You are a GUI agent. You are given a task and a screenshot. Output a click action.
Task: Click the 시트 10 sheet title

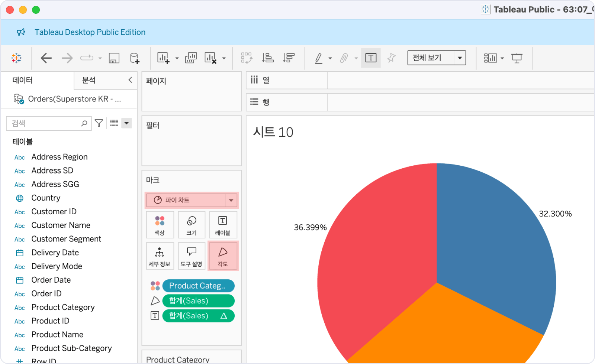point(273,132)
